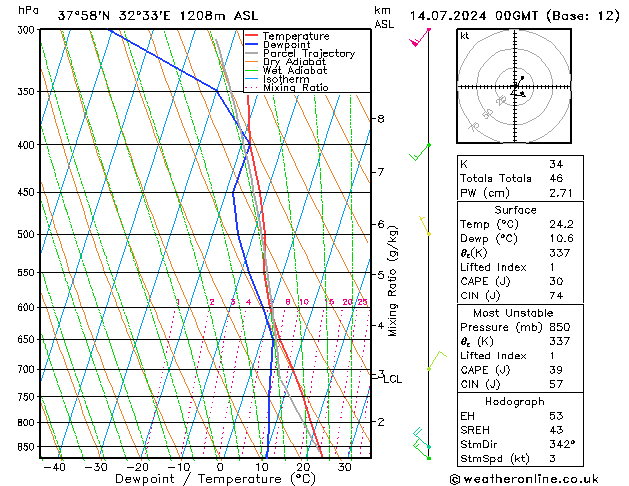Click the Hodograph section header in the table

click(515, 400)
